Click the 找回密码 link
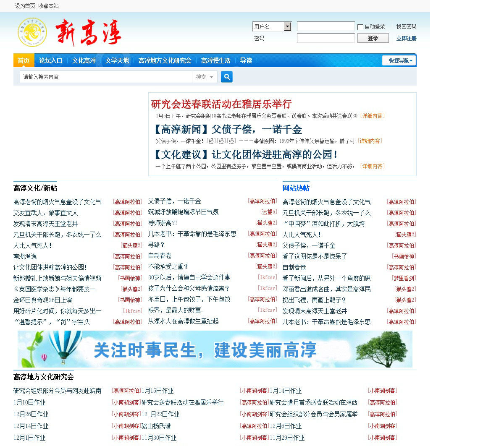 click(406, 26)
